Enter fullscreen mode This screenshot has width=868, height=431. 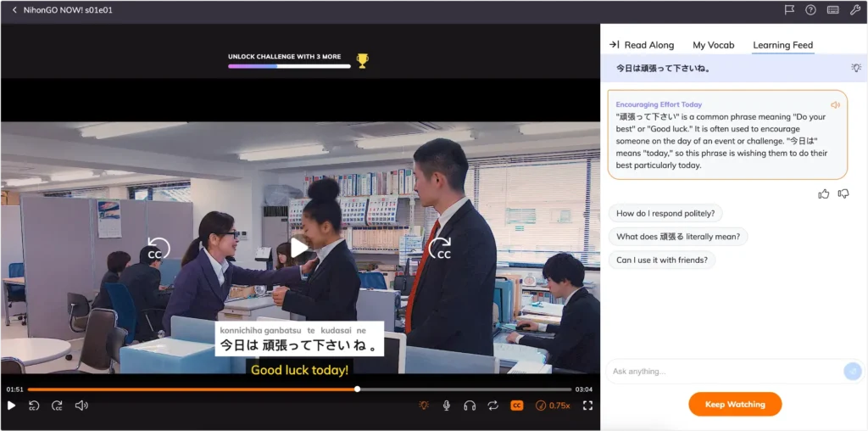pyautogui.click(x=588, y=406)
